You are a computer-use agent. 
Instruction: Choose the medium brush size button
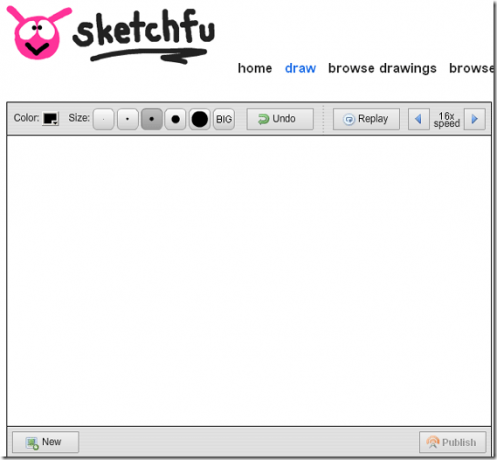point(152,119)
